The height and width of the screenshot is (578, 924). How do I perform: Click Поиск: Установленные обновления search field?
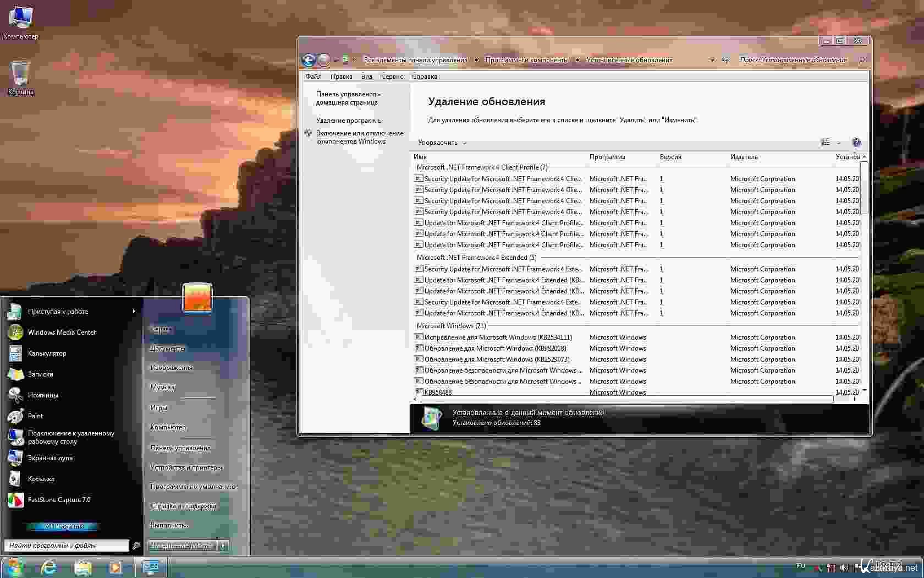tap(793, 60)
